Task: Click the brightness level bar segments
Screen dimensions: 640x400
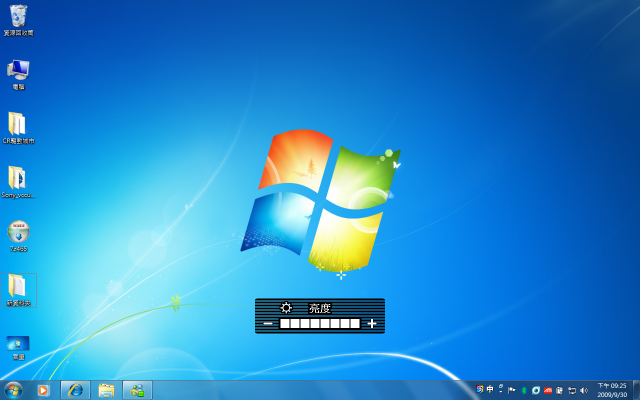Action: [320, 324]
